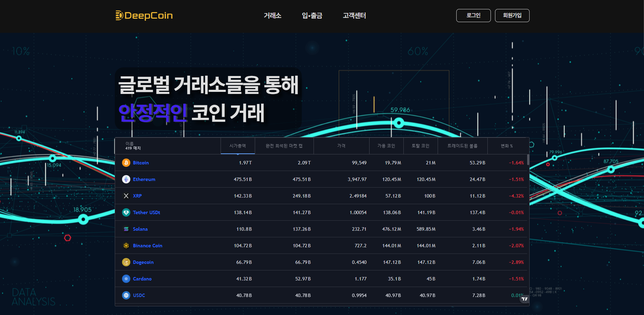Click the Tether USDt coin icon

pyautogui.click(x=126, y=212)
